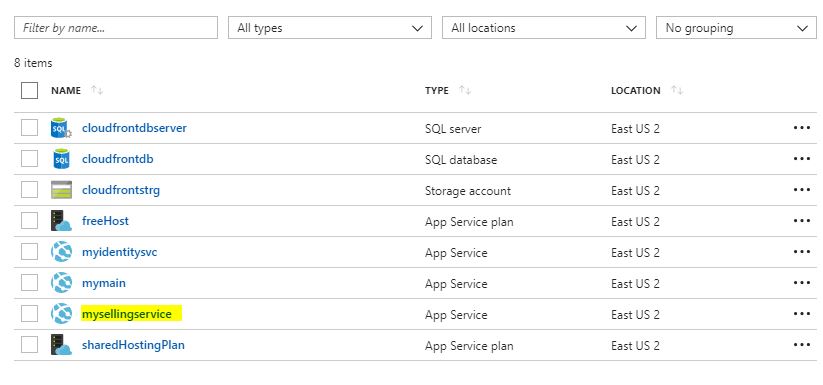The image size is (823, 385).
Task: Click East US 2 in sharedHostingPlan row
Action: click(x=635, y=346)
